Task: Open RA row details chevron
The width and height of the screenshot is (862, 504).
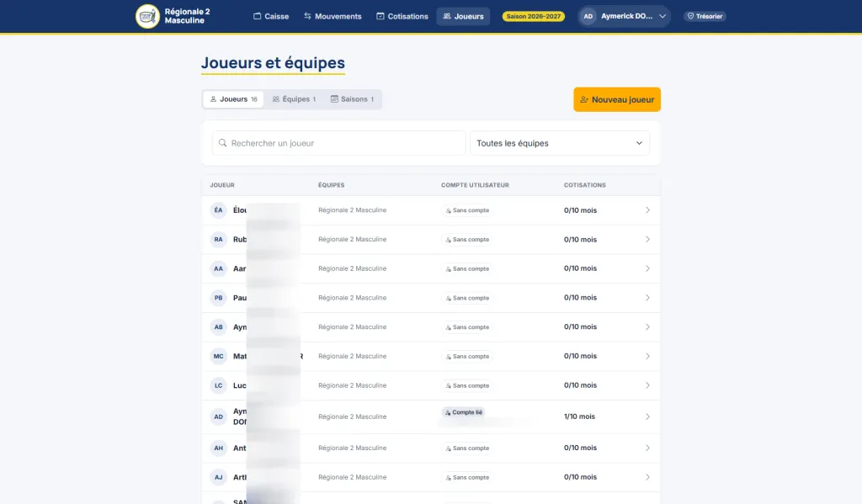Action: point(647,240)
